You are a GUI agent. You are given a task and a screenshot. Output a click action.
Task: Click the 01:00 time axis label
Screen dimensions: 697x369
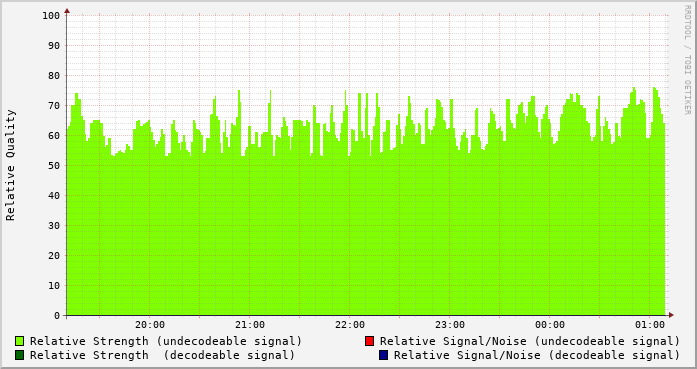point(650,325)
